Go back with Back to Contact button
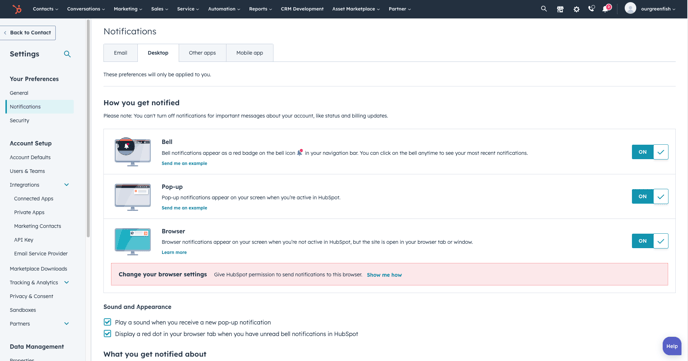688x361 pixels. (x=27, y=32)
